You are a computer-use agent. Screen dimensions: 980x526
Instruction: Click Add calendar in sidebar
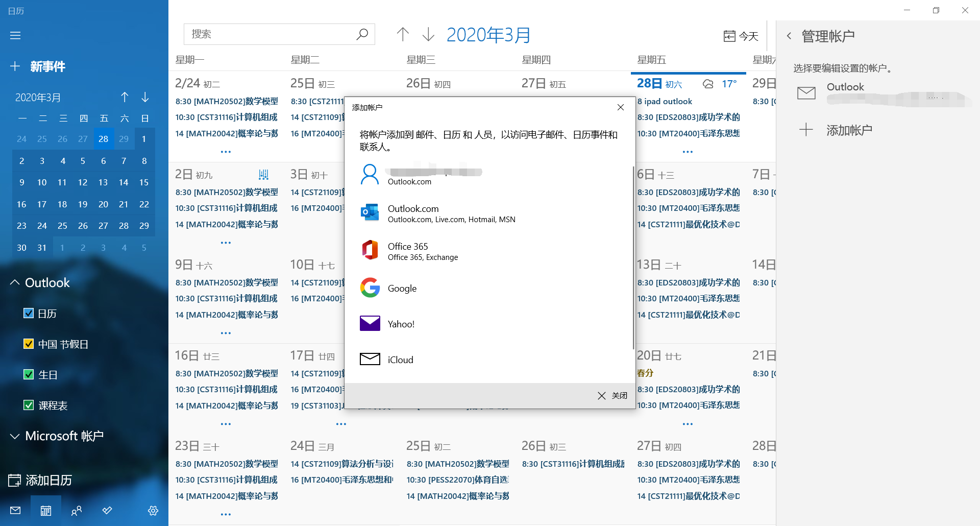(x=40, y=480)
